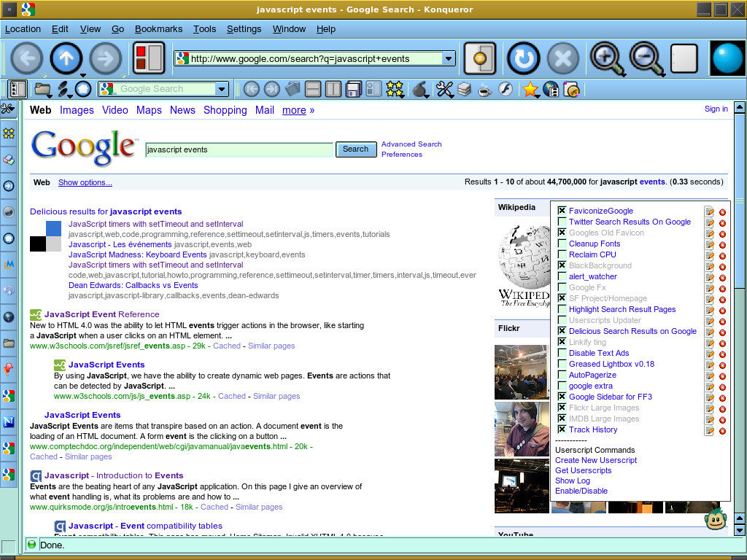Switch to the Images search tab
This screenshot has width=747, height=560.
pyautogui.click(x=77, y=110)
